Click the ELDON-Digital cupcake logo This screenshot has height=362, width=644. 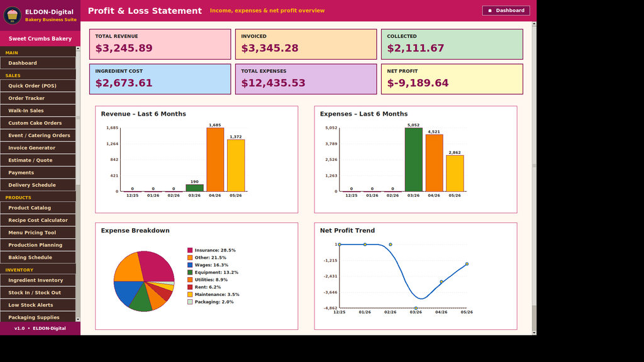coord(13,15)
